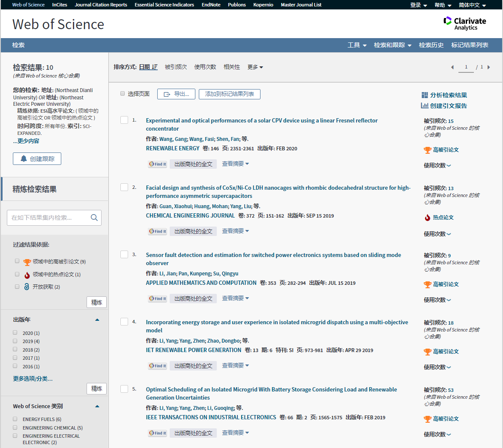Click the Clarivate Analytics logo

[464, 24]
